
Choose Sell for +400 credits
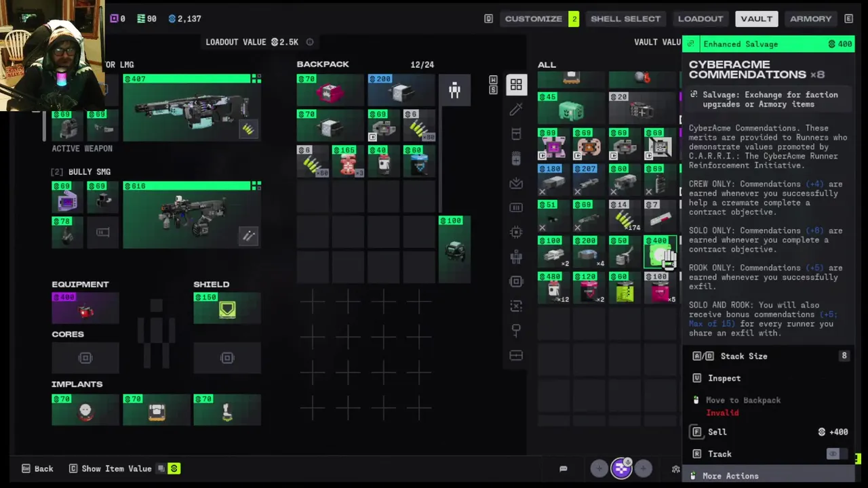click(769, 432)
